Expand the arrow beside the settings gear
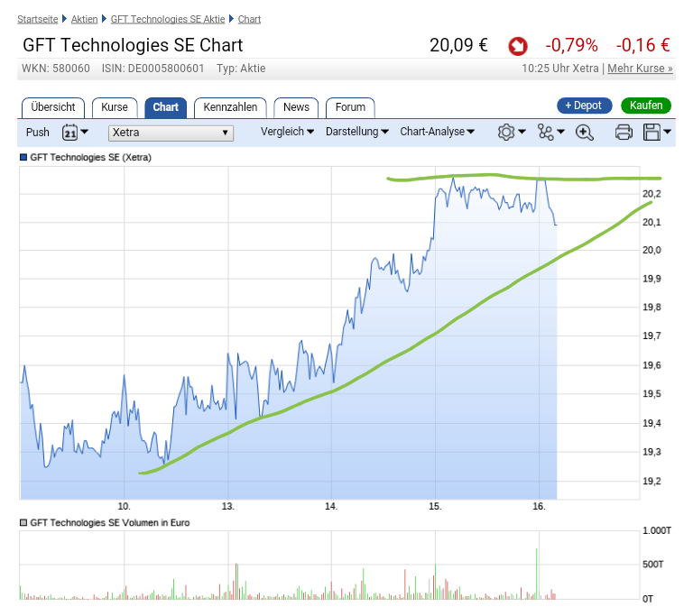 (522, 132)
